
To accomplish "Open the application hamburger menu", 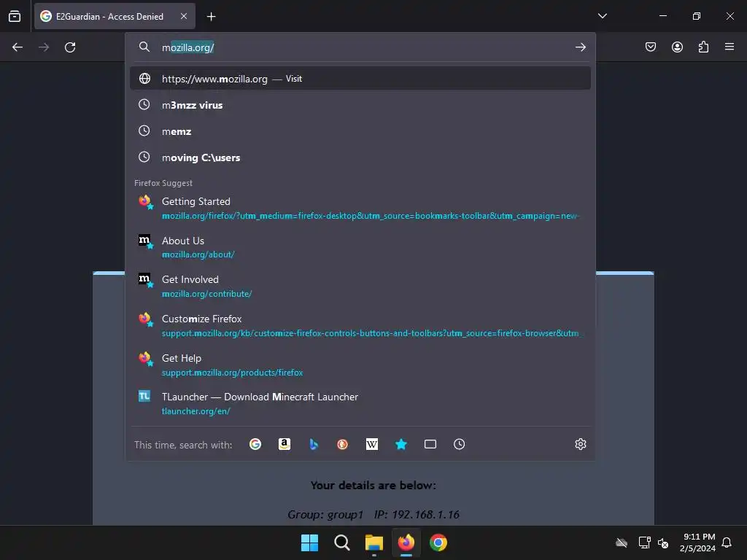I will (729, 47).
